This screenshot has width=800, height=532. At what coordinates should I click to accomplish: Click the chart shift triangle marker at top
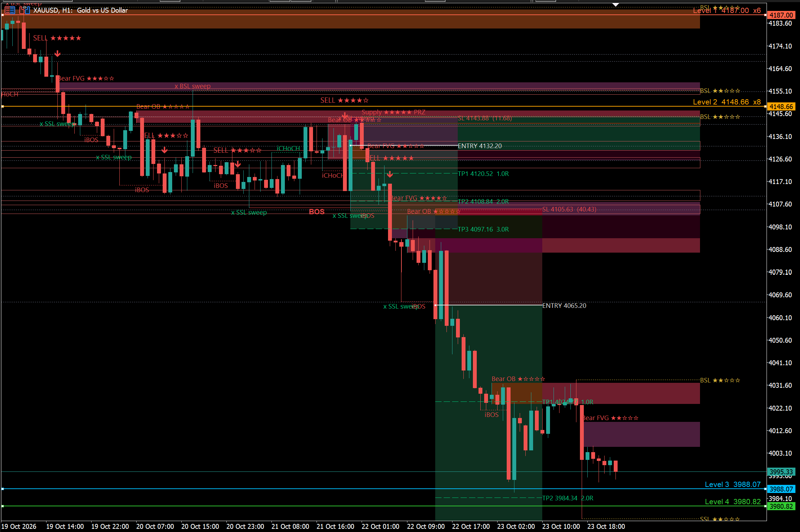click(615, 5)
